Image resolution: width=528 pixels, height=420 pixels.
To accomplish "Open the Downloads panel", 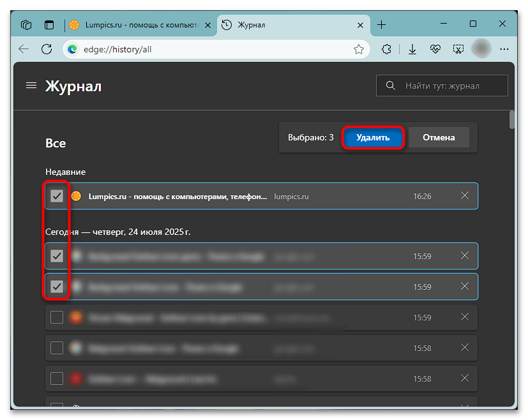I will tap(412, 49).
